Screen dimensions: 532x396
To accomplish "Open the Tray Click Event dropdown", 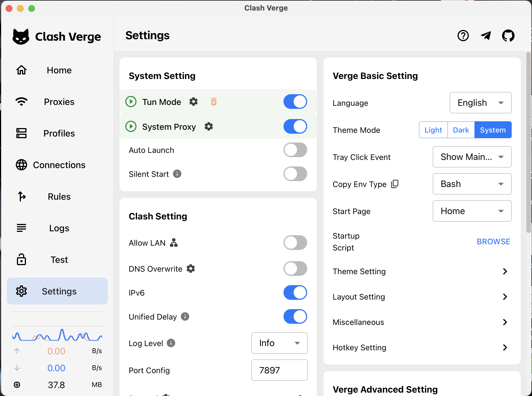I will pos(472,157).
